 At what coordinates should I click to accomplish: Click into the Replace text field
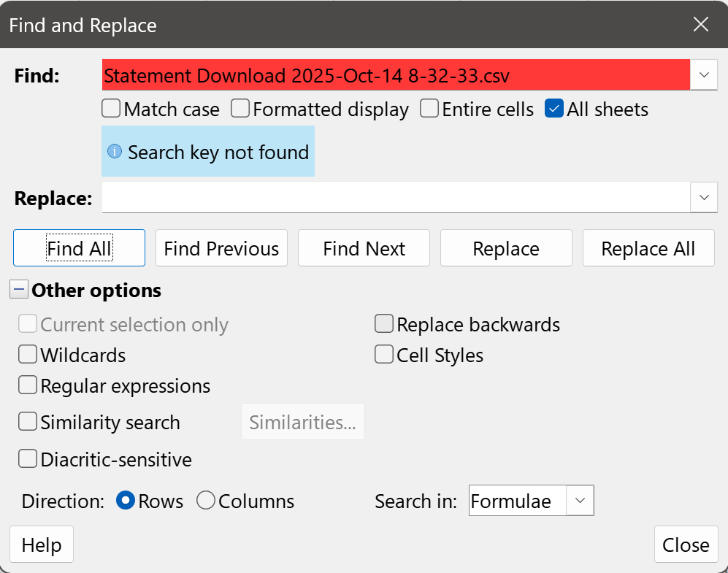[395, 198]
